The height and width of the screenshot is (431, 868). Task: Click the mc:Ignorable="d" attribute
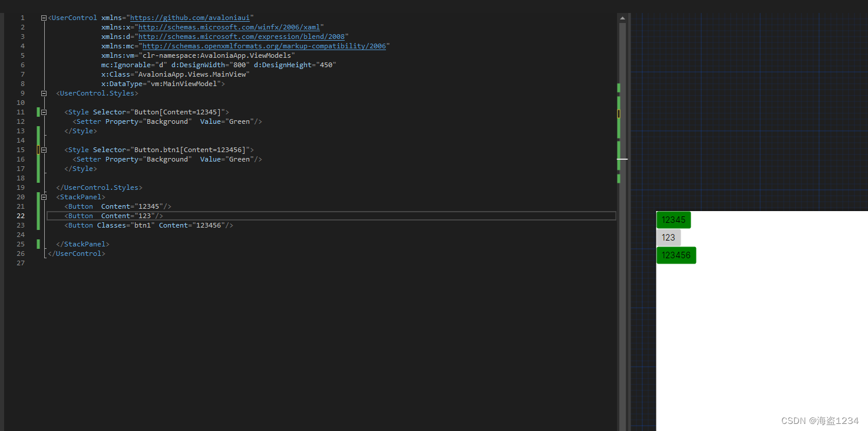pos(134,65)
